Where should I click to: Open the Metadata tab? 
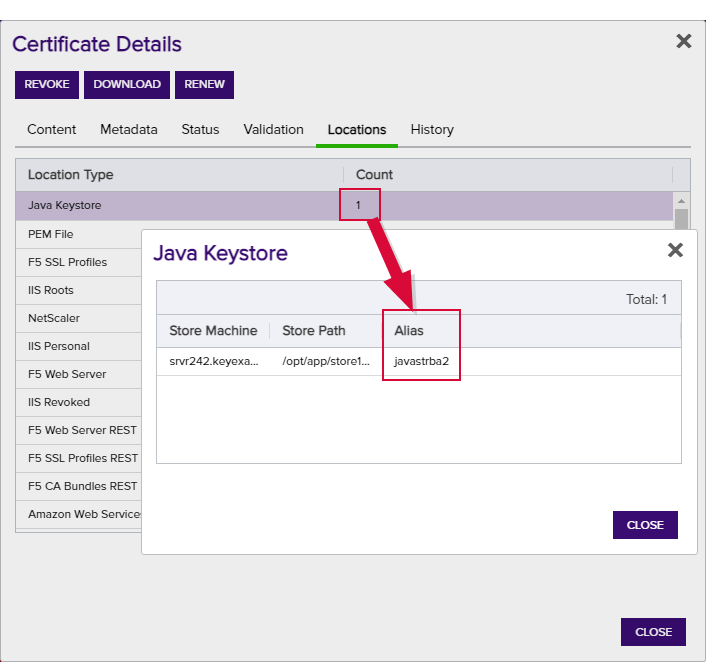click(x=129, y=130)
